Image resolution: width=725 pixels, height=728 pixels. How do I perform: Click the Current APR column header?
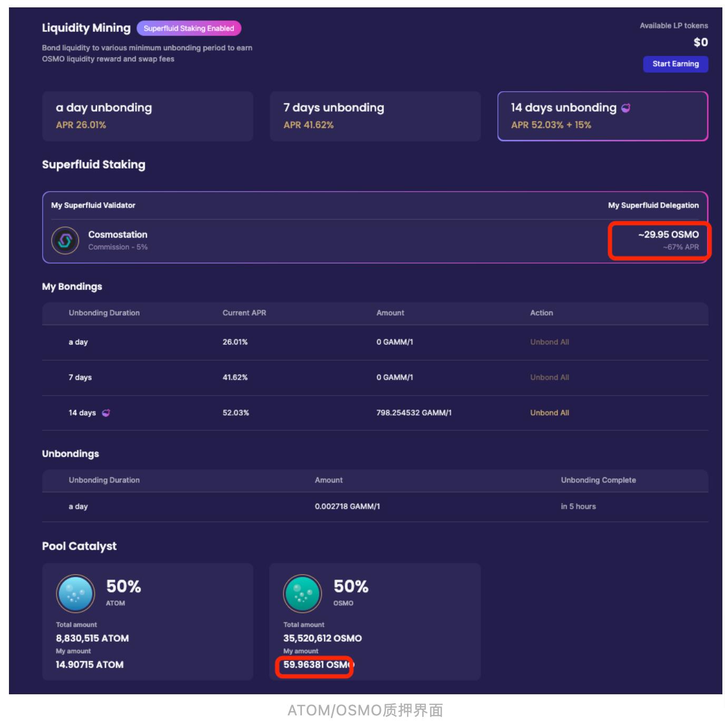click(244, 313)
